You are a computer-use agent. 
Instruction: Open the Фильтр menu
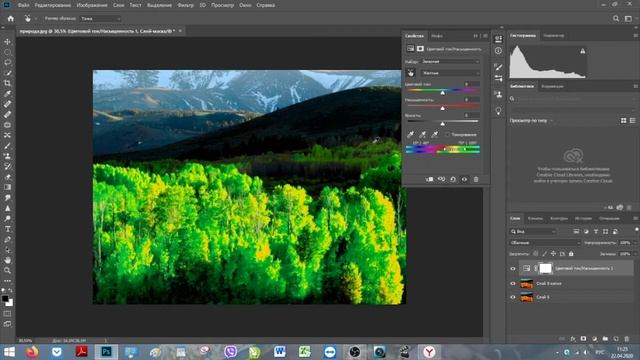click(186, 5)
